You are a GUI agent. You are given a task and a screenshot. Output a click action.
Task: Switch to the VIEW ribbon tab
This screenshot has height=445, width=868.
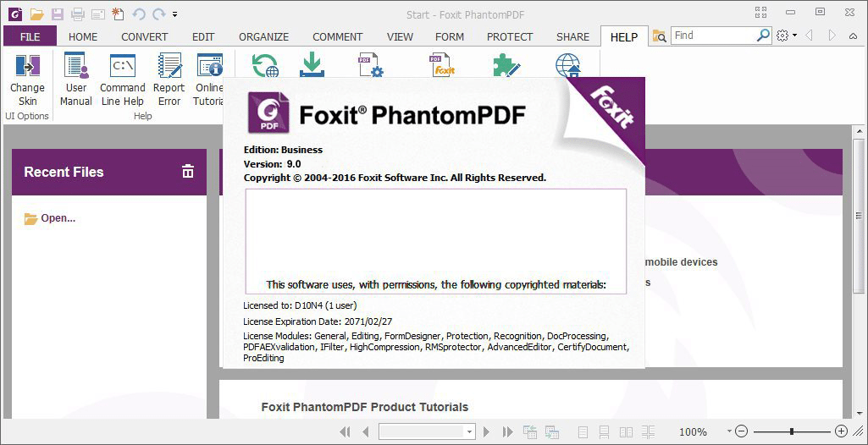400,37
